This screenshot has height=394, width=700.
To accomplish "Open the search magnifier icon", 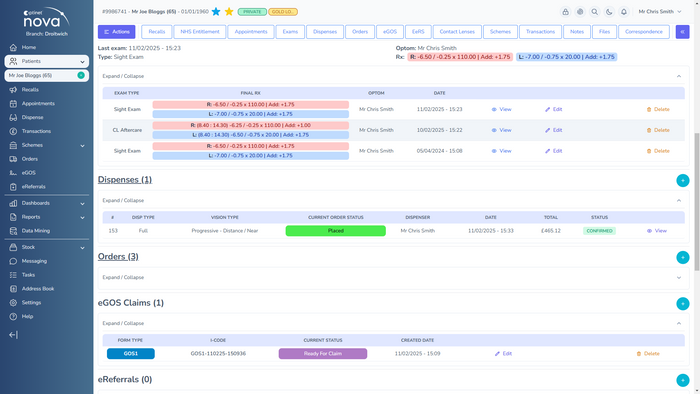I will [595, 12].
